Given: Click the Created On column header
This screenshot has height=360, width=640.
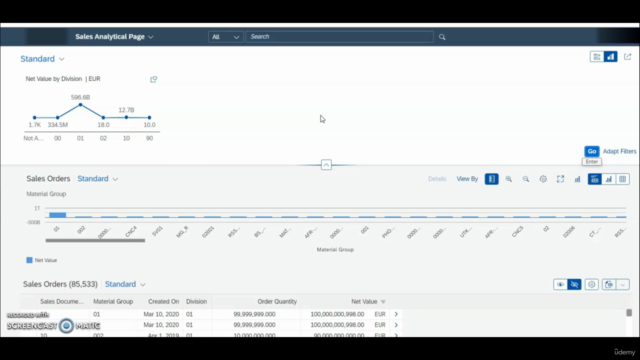Looking at the screenshot, I should click(163, 302).
